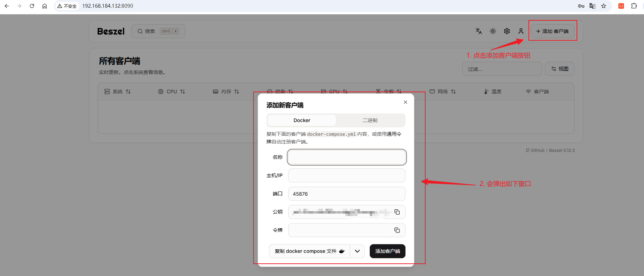Sort by first CPU column header
This screenshot has height=276, width=644.
point(172,92)
